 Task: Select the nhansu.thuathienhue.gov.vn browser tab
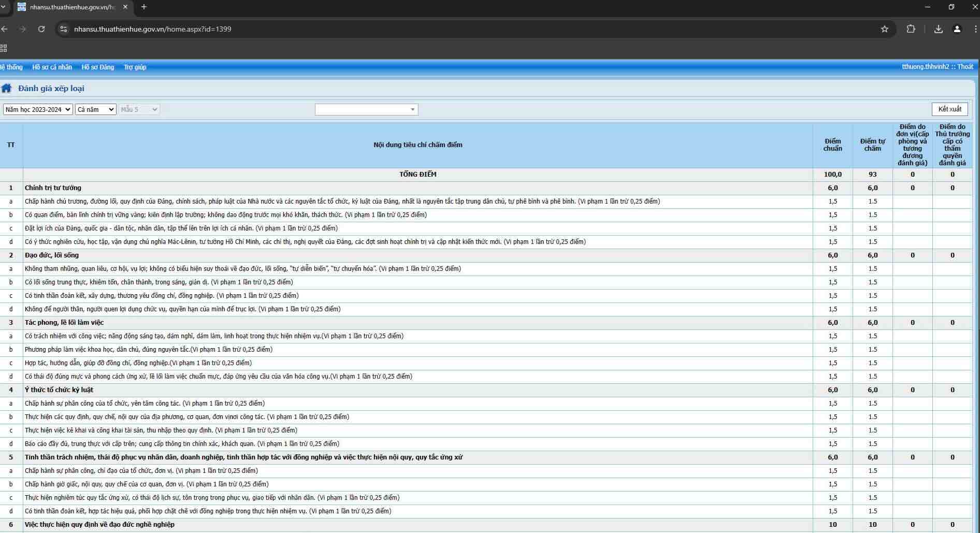click(x=73, y=7)
